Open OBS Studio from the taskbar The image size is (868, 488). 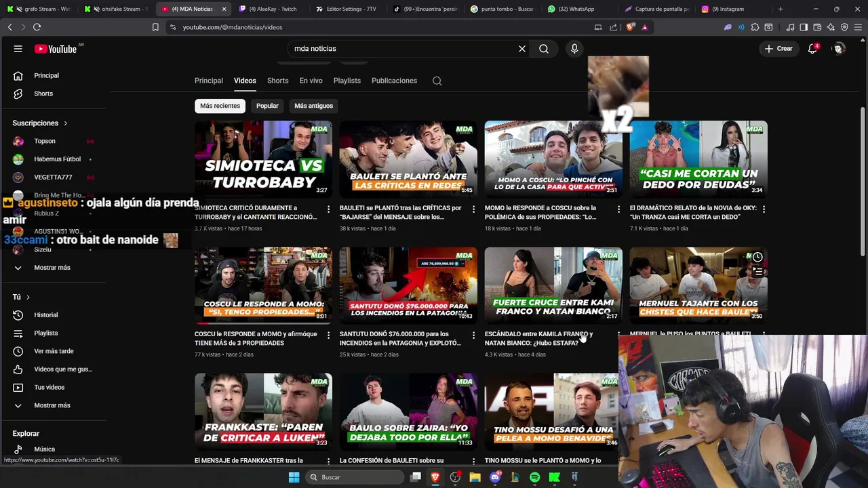tap(455, 477)
